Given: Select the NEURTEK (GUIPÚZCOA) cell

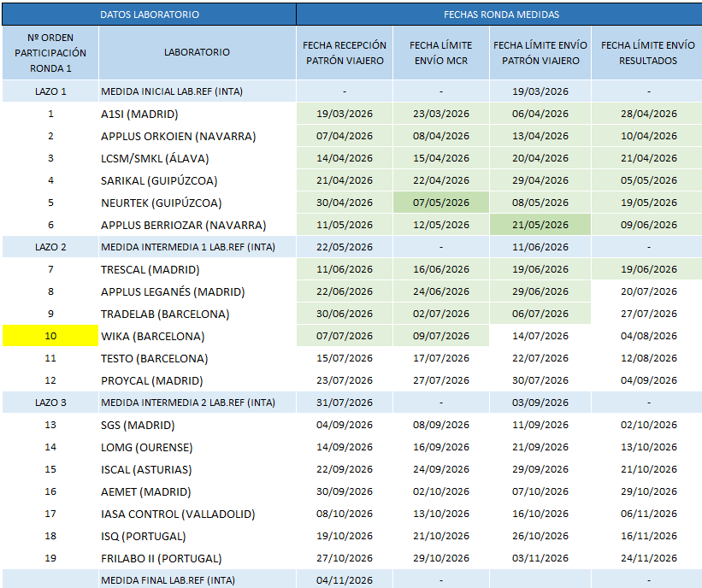Looking at the screenshot, I should [x=197, y=203].
